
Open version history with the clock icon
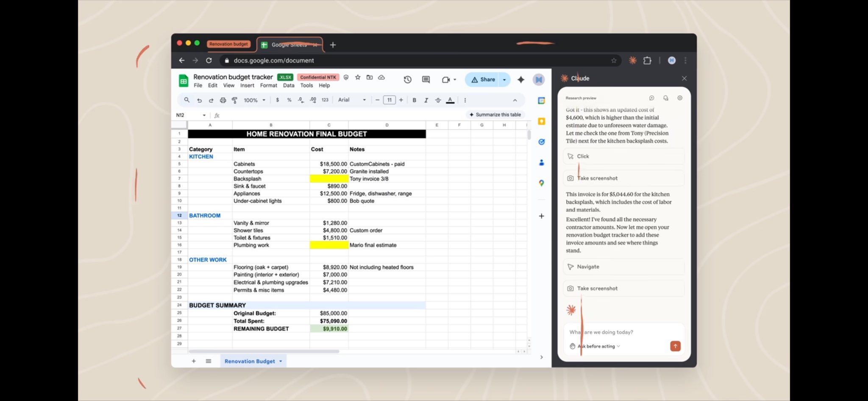click(407, 79)
